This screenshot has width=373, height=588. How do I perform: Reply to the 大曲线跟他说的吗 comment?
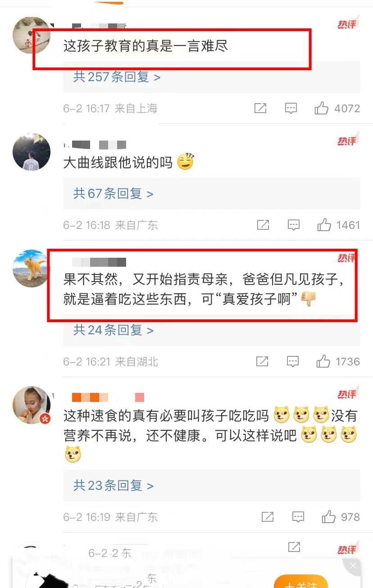294,224
